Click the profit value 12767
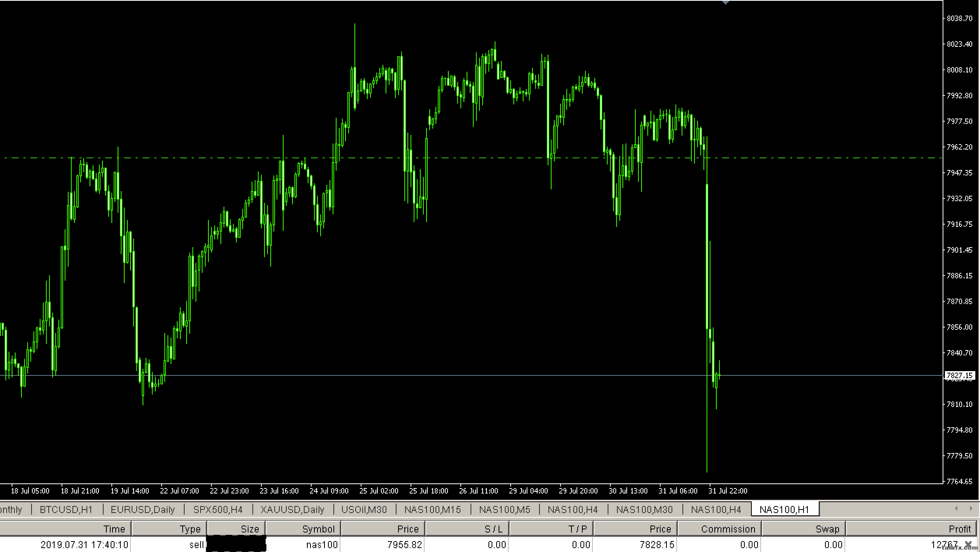Image resolution: width=980 pixels, height=552 pixels. point(945,545)
